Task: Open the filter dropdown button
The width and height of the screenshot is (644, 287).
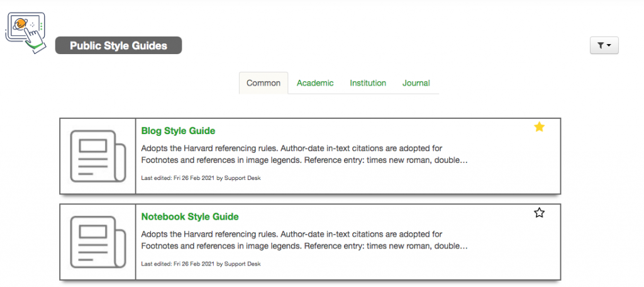Action: pyautogui.click(x=604, y=46)
